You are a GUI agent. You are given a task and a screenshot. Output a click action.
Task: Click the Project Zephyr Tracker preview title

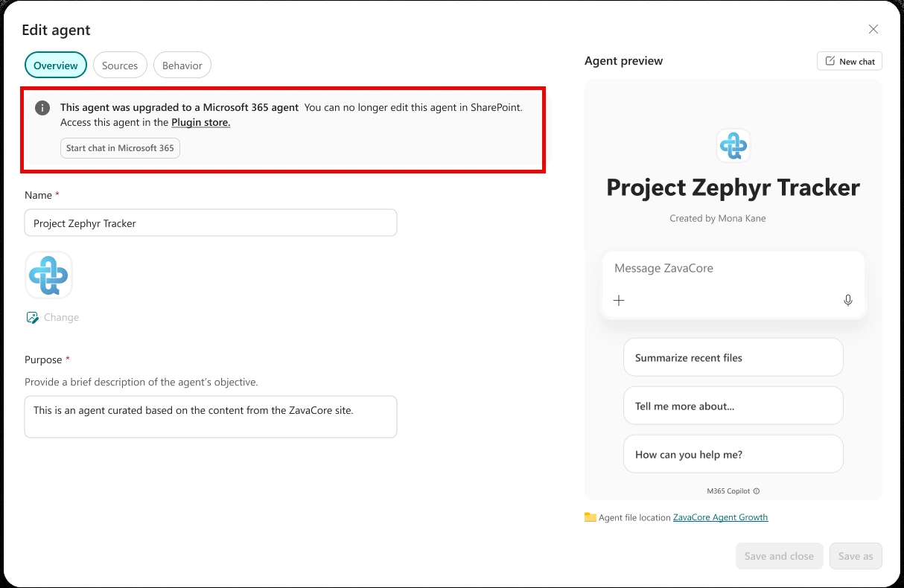coord(733,188)
